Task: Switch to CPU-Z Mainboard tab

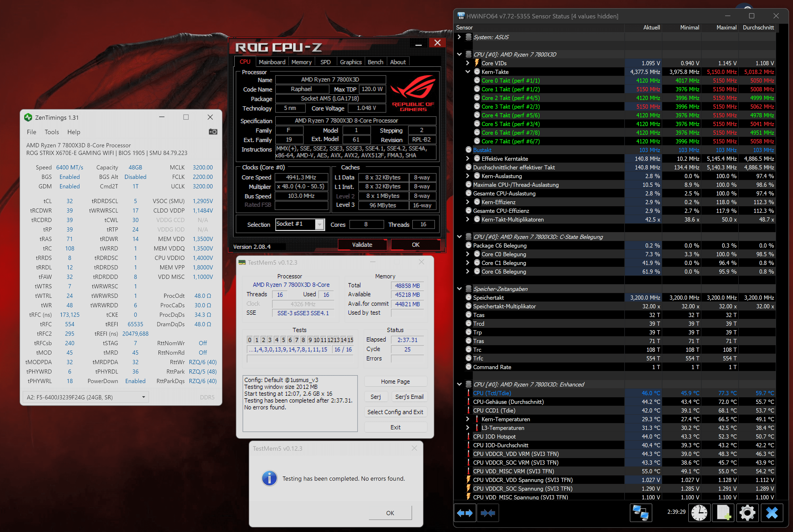Action: 272,62
